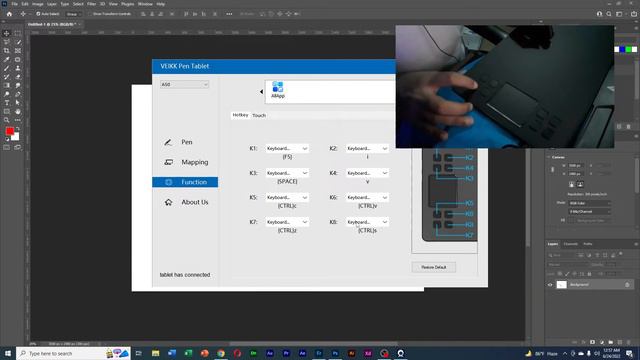Screen dimensions: 640x360
Task: Toggle the Auto-Select checkbox
Action: point(38,14)
